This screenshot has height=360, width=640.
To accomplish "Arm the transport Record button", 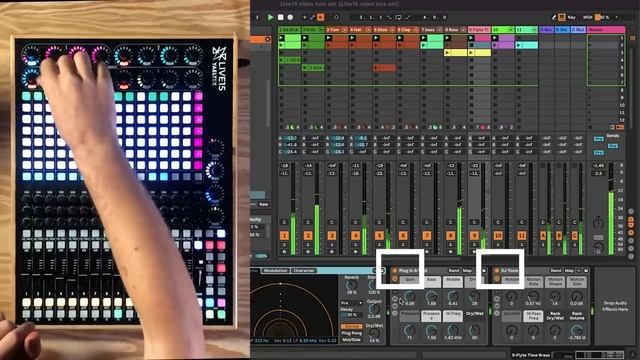I will tap(290, 17).
